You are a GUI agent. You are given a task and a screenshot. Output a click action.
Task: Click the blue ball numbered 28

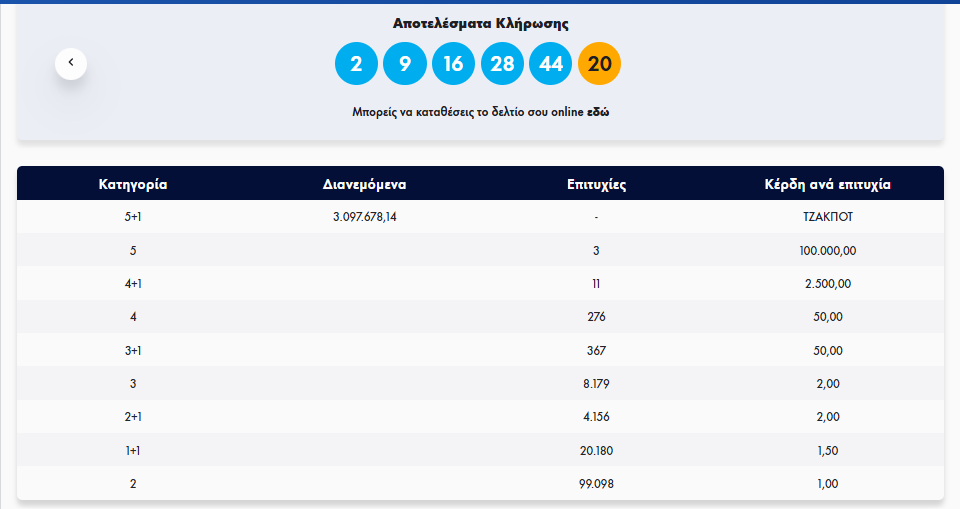tap(502, 64)
